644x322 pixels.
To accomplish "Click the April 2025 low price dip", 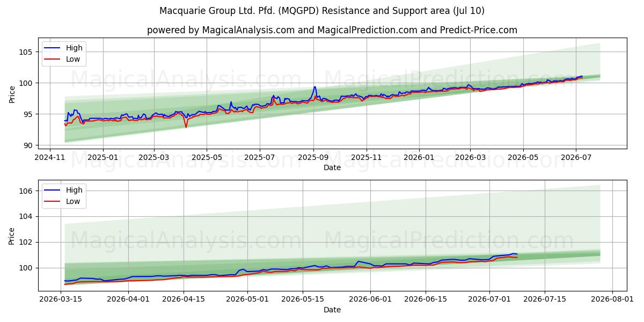I will 186,127.
